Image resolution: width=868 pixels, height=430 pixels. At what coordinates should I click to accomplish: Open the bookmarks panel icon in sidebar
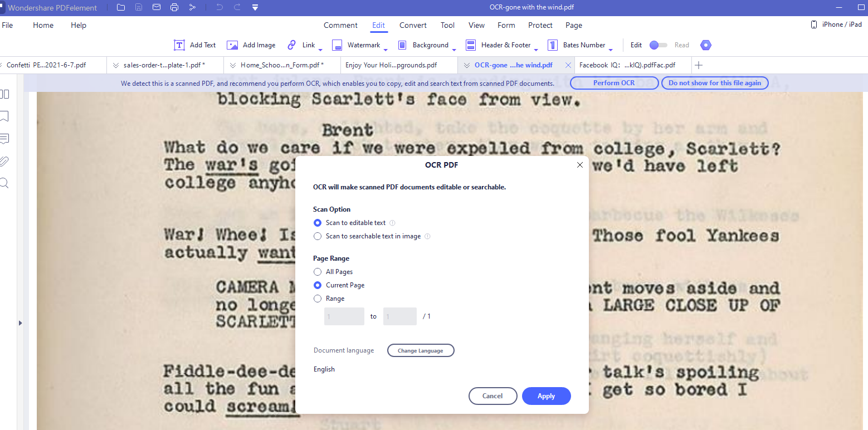coord(4,116)
